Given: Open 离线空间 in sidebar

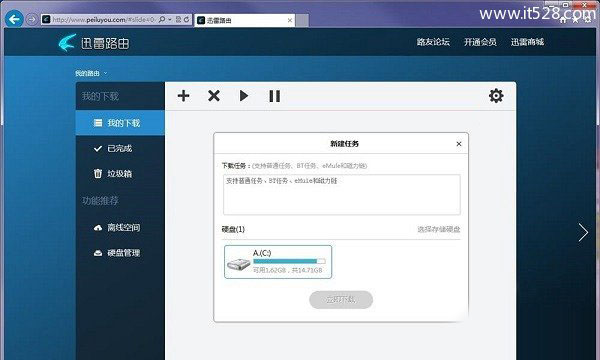Looking at the screenshot, I should 120,228.
